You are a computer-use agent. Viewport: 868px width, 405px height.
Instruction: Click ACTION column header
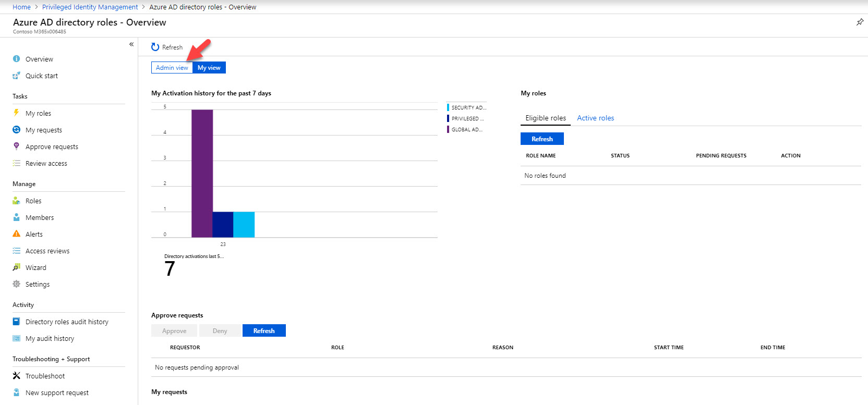click(x=791, y=156)
